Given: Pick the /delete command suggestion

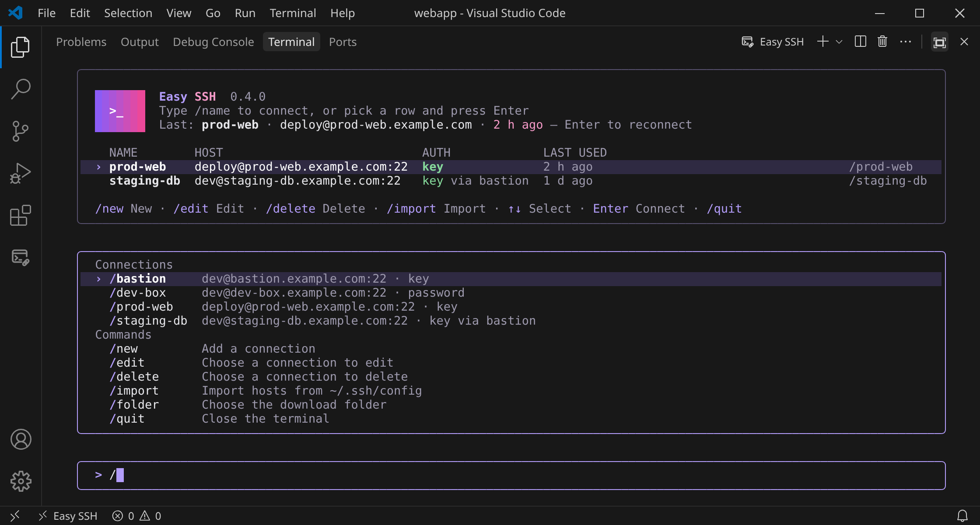Looking at the screenshot, I should 511,377.
